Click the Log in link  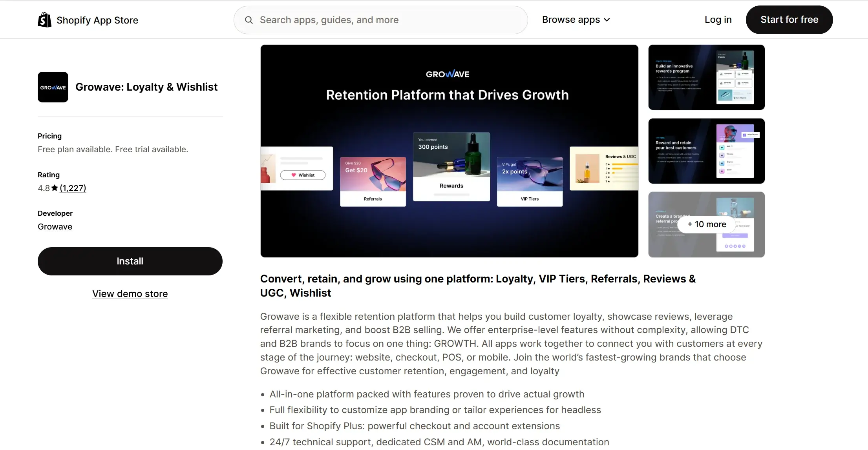coord(718,20)
